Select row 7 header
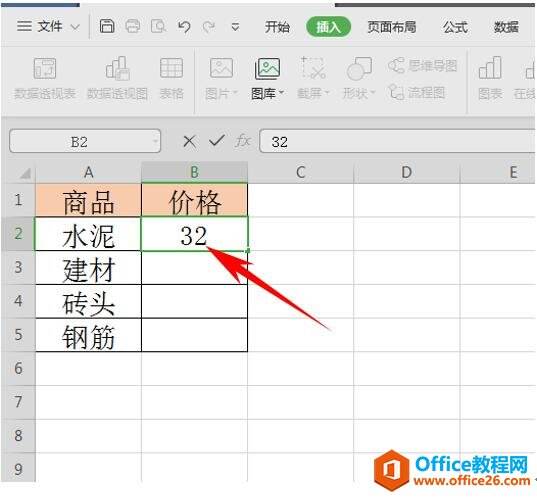Image resolution: width=537 pixels, height=498 pixels. click(x=18, y=402)
